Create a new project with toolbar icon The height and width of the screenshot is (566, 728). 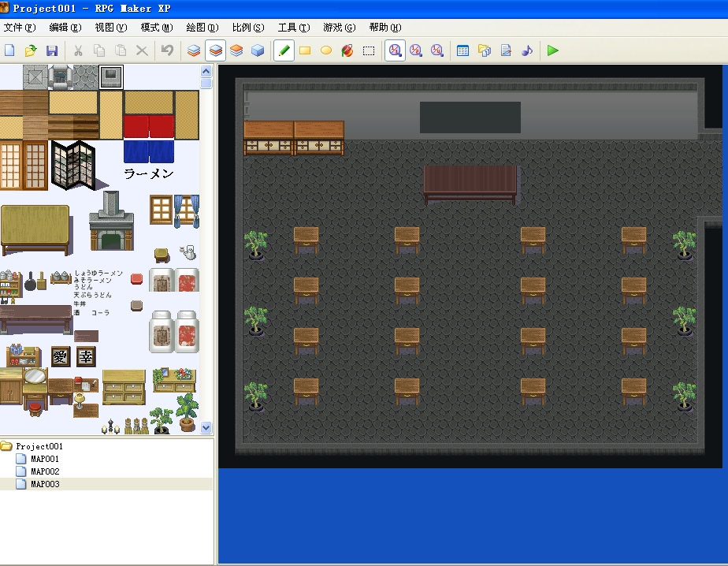[9, 50]
